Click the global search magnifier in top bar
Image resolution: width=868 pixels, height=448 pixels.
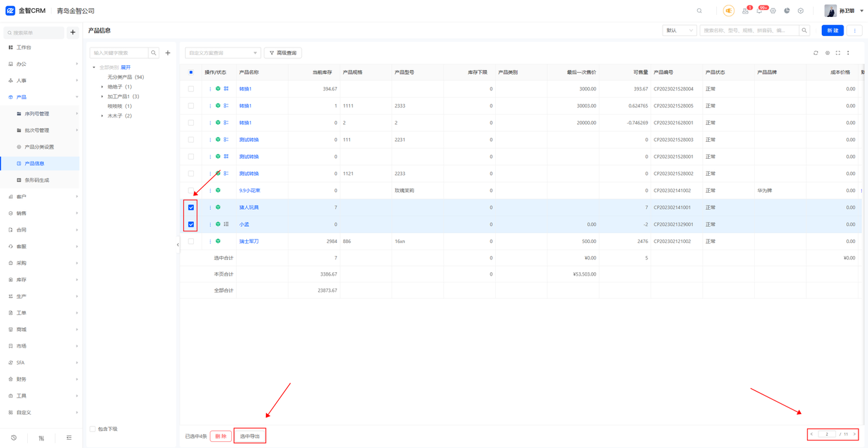pyautogui.click(x=699, y=11)
